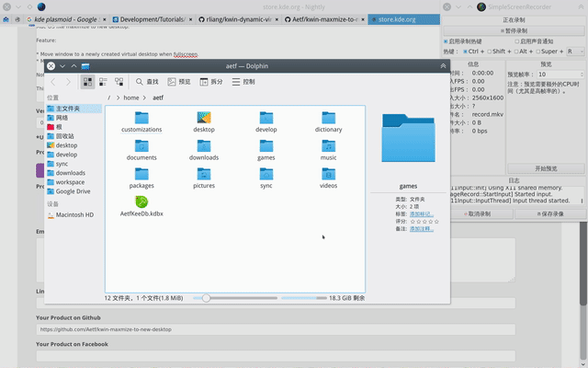This screenshot has height=368, width=588.
Task: Go forward with Dolphin's forward arrow
Action: (68, 82)
